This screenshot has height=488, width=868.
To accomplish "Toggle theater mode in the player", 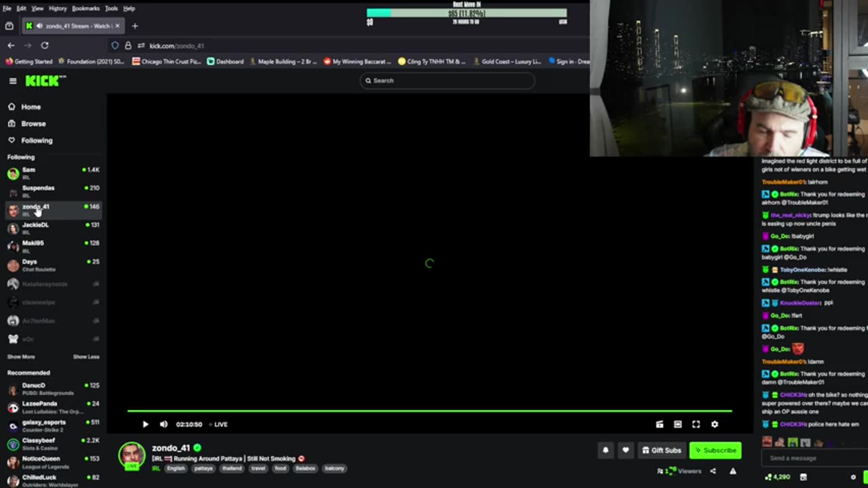I will point(677,424).
